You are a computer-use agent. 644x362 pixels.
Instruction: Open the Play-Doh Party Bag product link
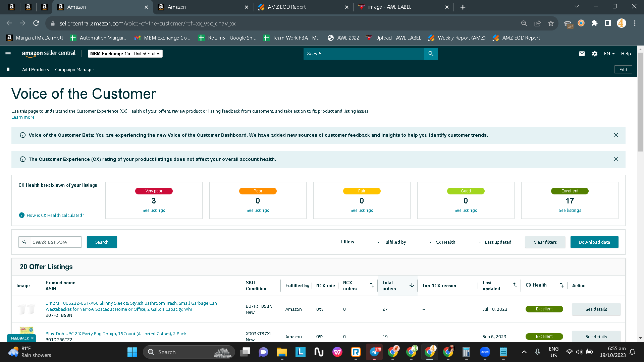(x=116, y=334)
